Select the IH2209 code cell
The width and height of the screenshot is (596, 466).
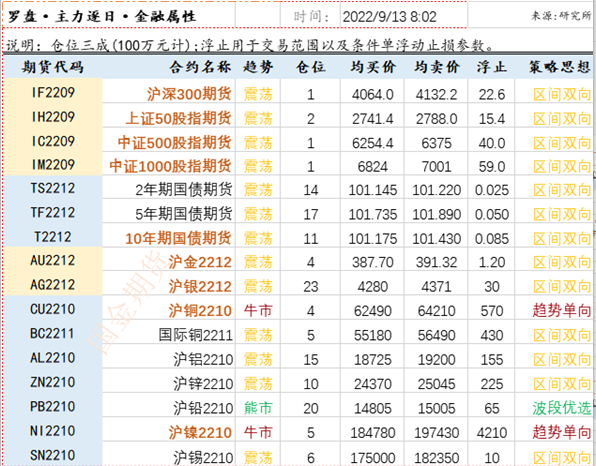[53, 117]
